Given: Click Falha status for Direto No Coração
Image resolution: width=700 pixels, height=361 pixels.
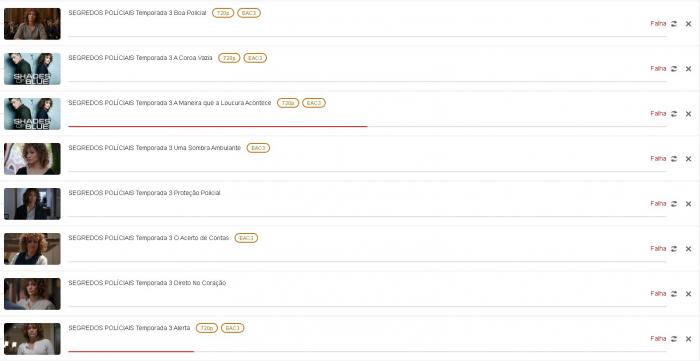Looking at the screenshot, I should coord(658,294).
